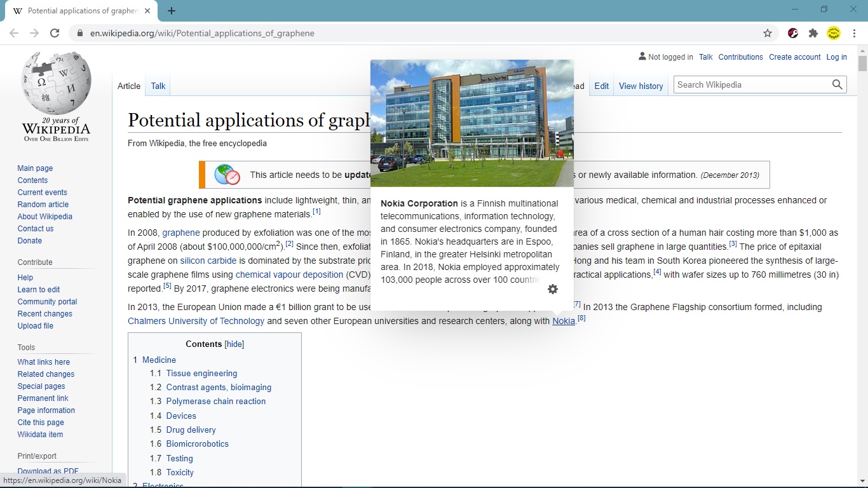Image resolution: width=868 pixels, height=488 pixels.
Task: Jump to Contrast agents, bioimaging section
Action: [x=219, y=388]
